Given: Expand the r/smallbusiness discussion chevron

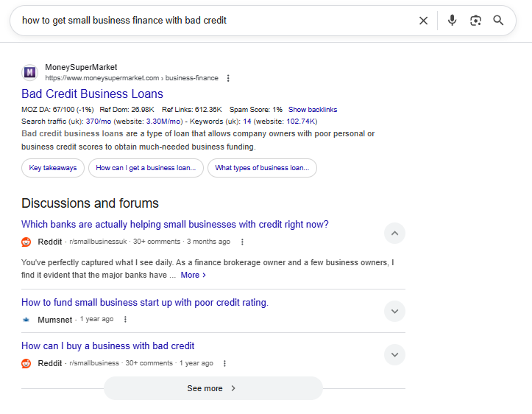Looking at the screenshot, I should coord(394,354).
